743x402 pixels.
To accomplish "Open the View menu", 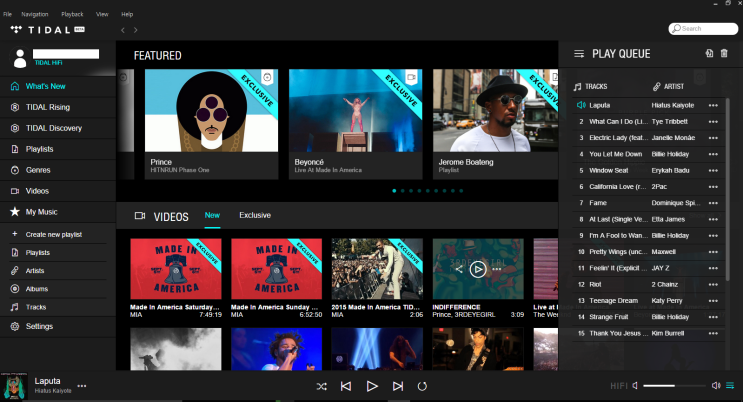I will pos(102,14).
